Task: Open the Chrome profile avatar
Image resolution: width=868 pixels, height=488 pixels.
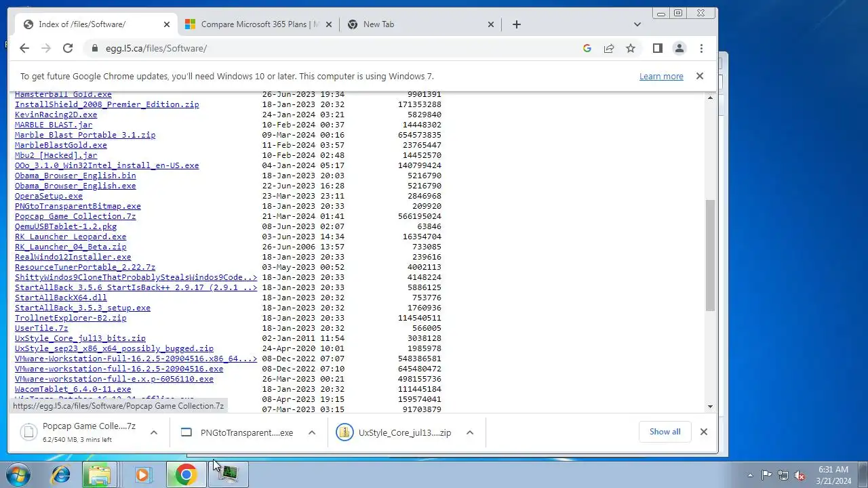Action: tap(679, 48)
